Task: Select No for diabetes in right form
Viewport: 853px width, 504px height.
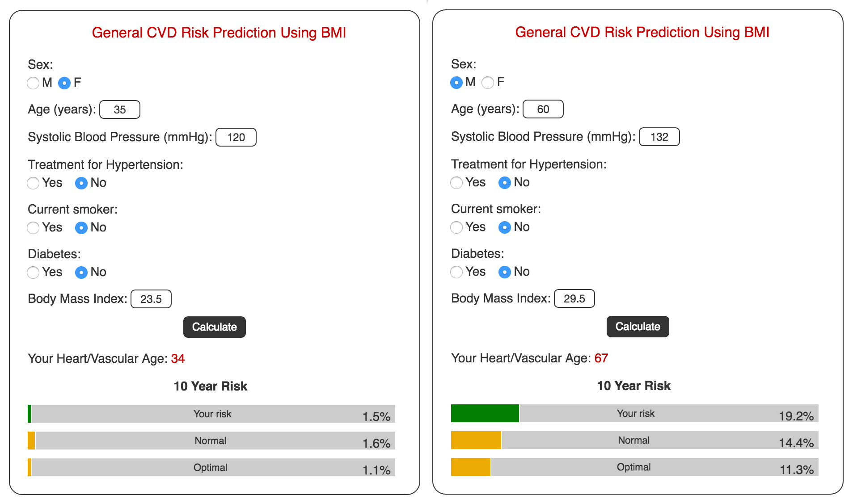Action: point(505,272)
